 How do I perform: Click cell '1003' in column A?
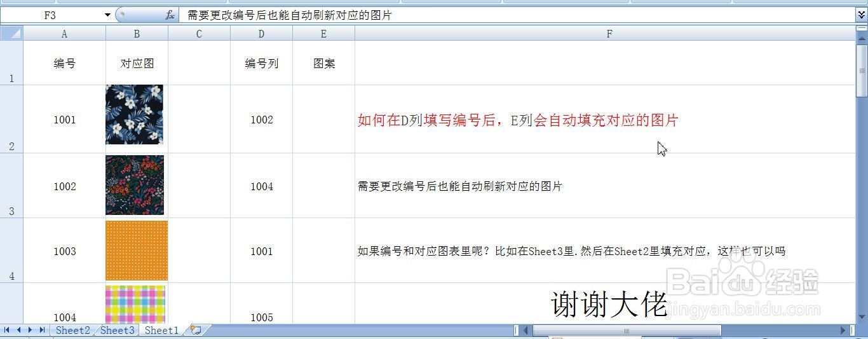tap(64, 251)
